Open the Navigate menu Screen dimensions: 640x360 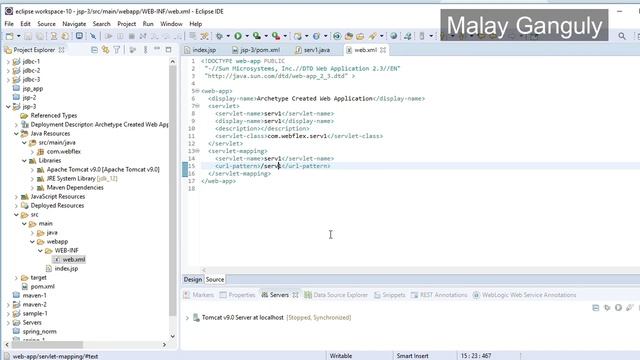(x=74, y=24)
